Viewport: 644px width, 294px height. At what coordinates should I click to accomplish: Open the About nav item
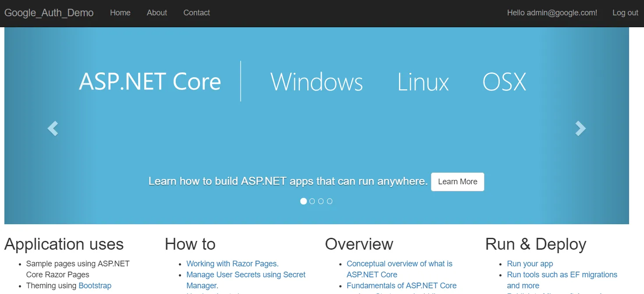157,13
